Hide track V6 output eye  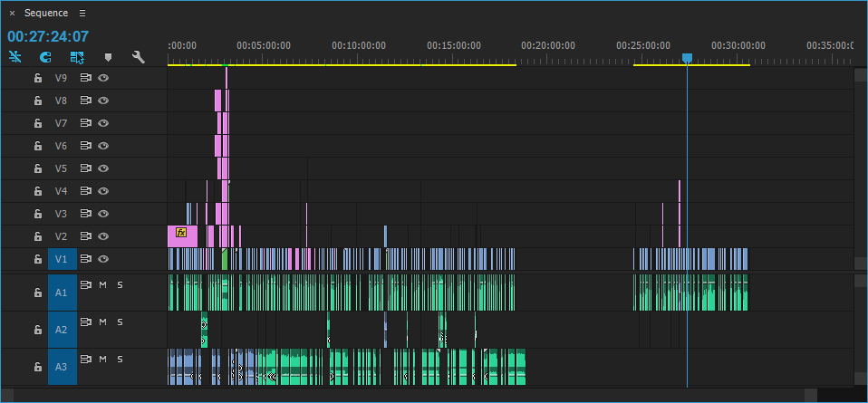[x=103, y=146]
